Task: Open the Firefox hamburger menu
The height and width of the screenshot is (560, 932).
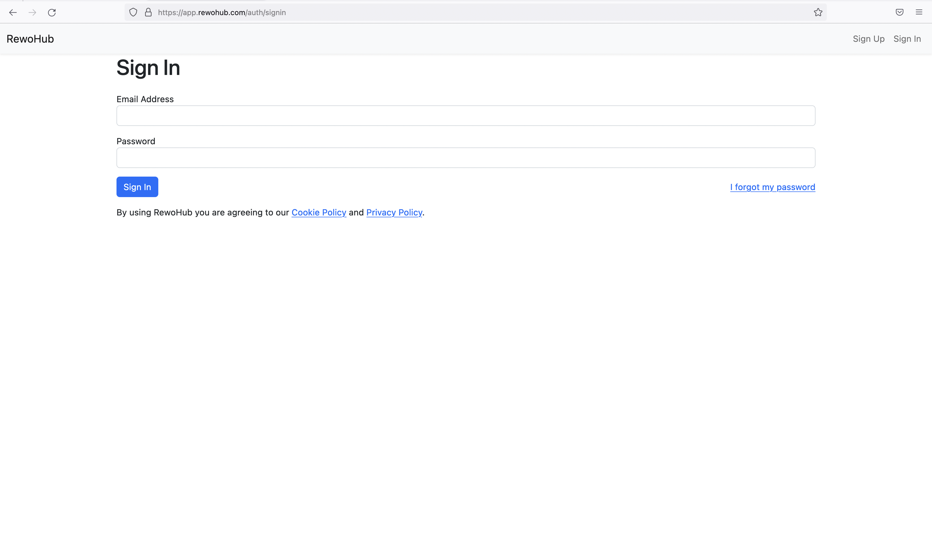Action: 919,12
